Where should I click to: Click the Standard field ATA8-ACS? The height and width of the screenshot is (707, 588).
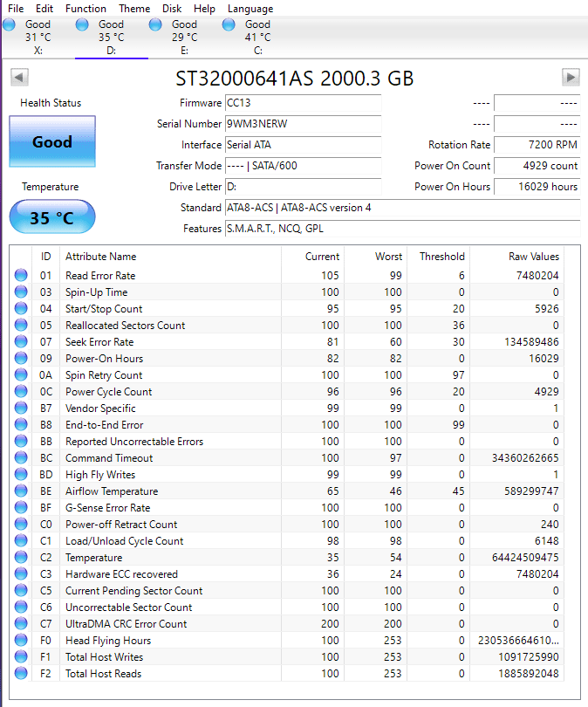point(403,208)
